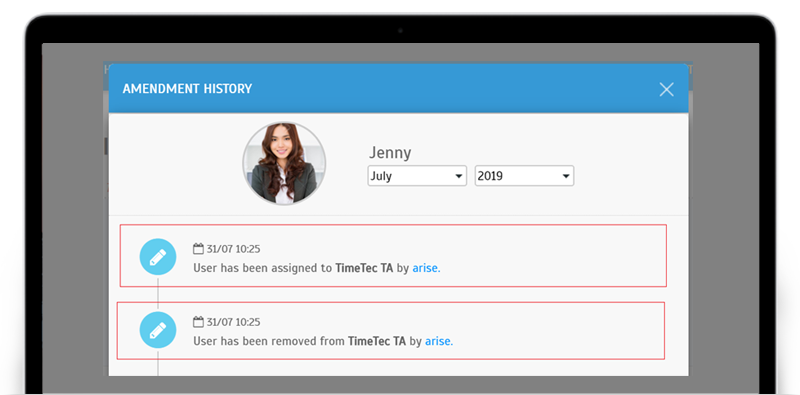Select the user name Jenny

[390, 153]
